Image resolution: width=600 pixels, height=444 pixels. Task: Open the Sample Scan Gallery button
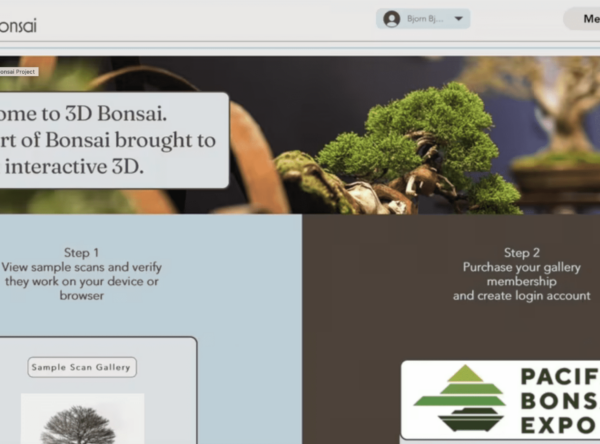[x=82, y=367]
